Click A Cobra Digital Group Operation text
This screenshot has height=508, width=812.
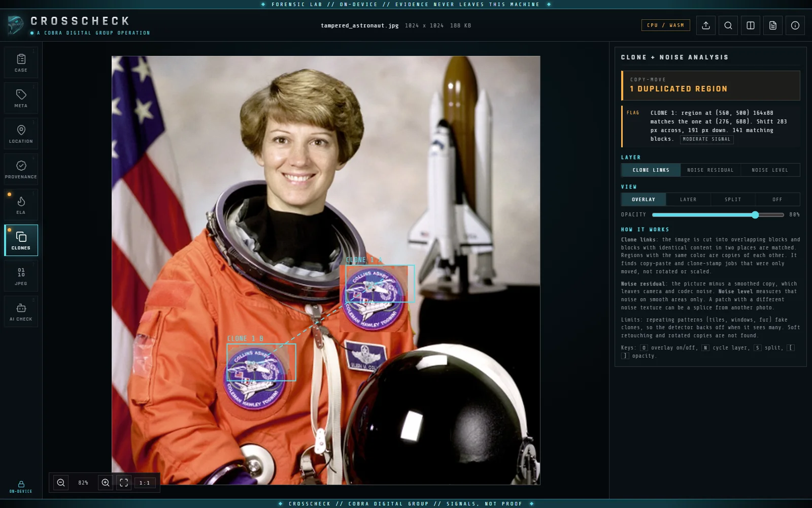[93, 33]
